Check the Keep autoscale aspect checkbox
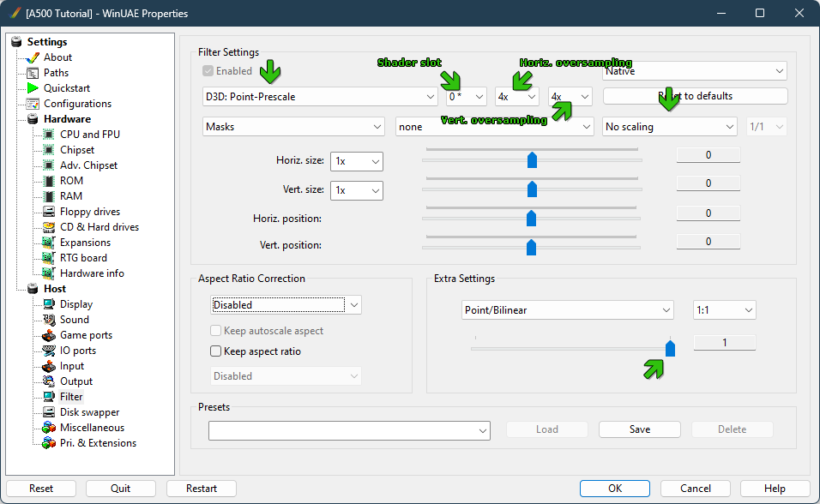The width and height of the screenshot is (820, 504). [215, 330]
